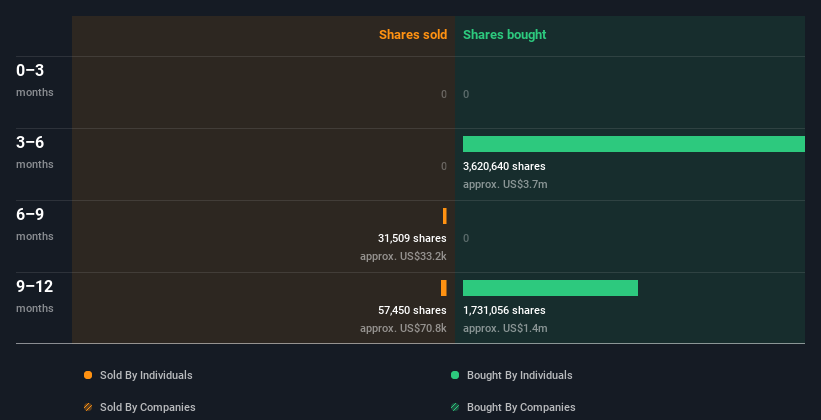The width and height of the screenshot is (821, 420).
Task: Click the striped Sold By Companies legend icon
Action: click(x=88, y=407)
